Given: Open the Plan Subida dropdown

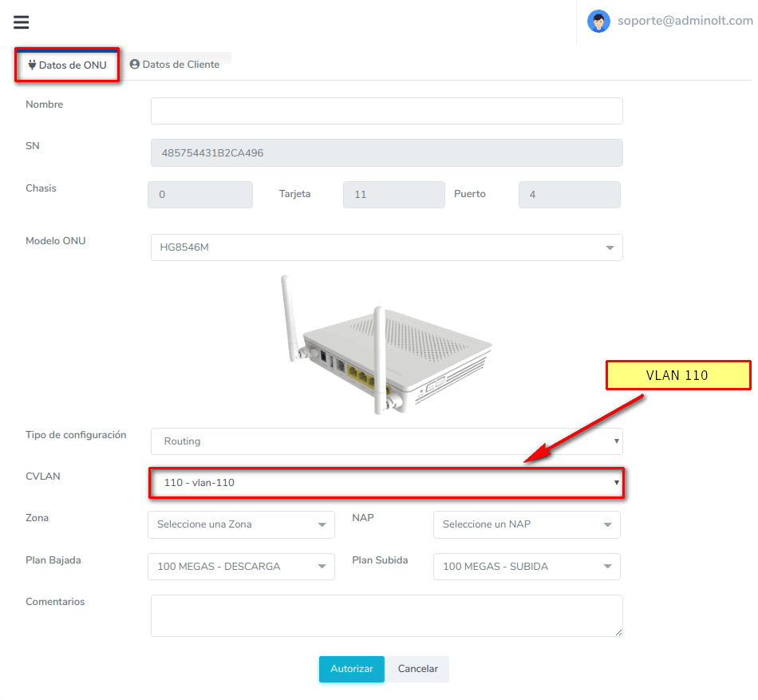Looking at the screenshot, I should click(527, 567).
